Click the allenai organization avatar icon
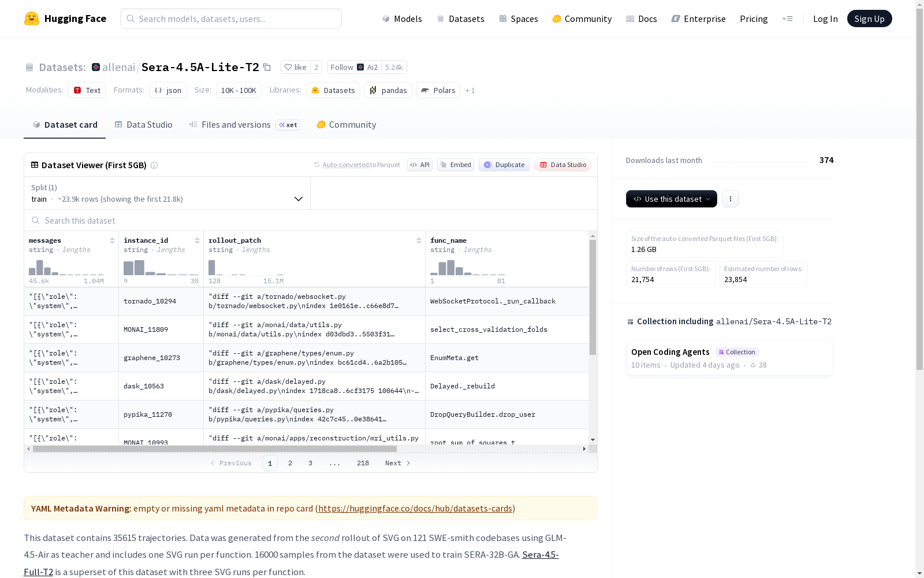Screen dimensions: 924x578 pyautogui.click(x=96, y=67)
